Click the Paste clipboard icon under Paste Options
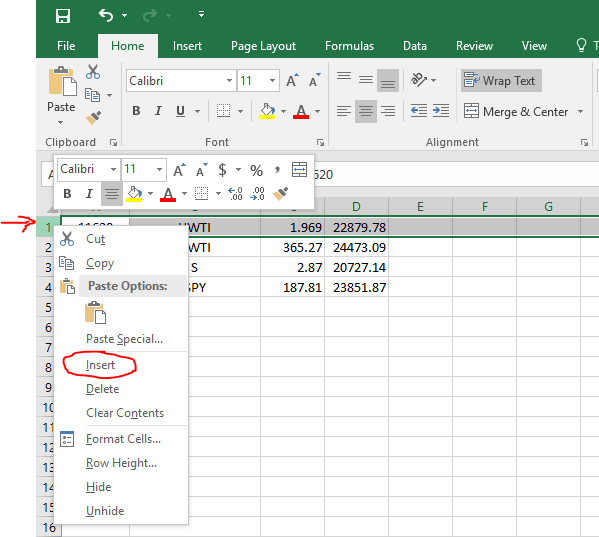The width and height of the screenshot is (599, 537). click(x=96, y=313)
